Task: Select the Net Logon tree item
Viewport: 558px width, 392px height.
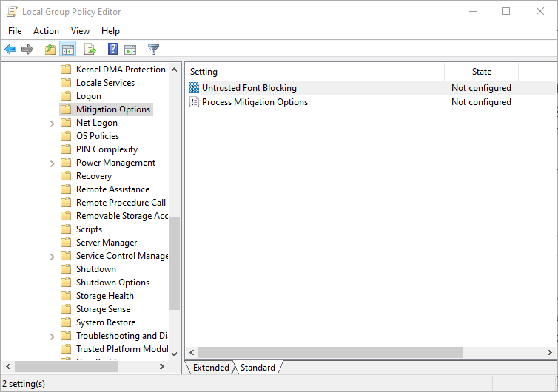Action: (97, 123)
